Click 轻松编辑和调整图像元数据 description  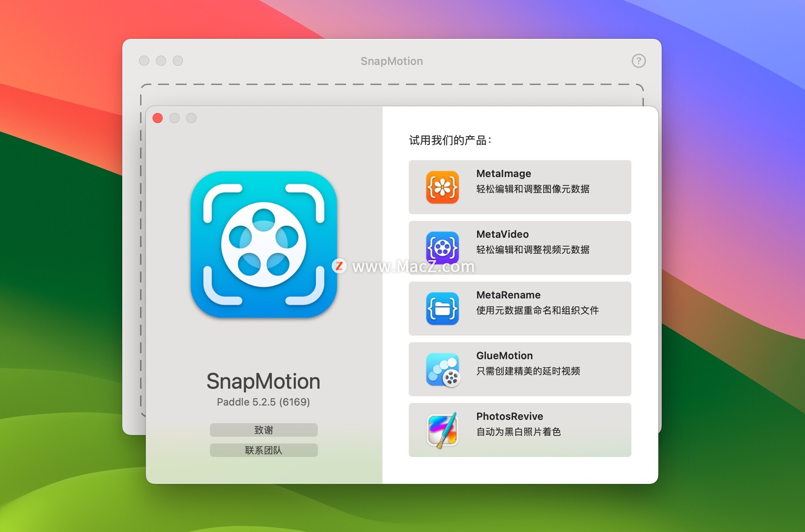point(533,189)
